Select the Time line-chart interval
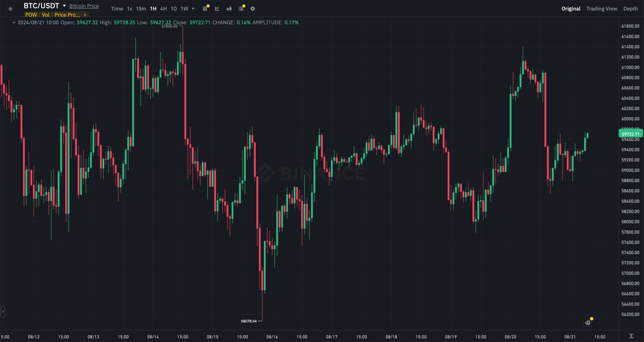This screenshot has width=644, height=342. 117,9
